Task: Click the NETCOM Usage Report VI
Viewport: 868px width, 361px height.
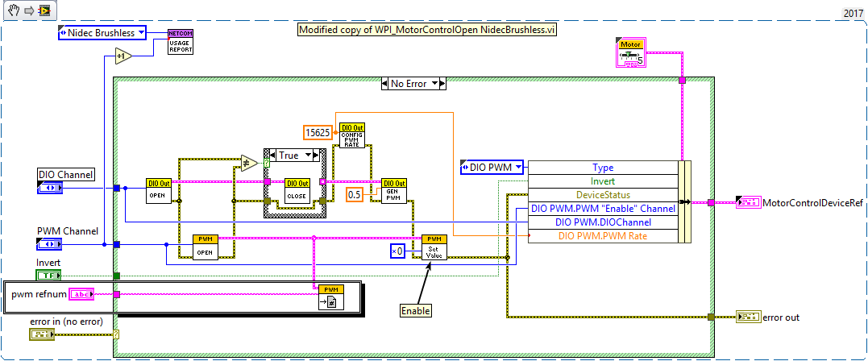Action: (x=179, y=41)
